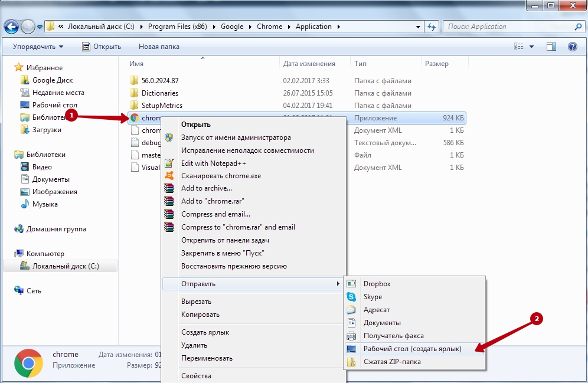The height and width of the screenshot is (383, 588).
Task: Choose Исправление неполадок совместимости
Action: pyautogui.click(x=254, y=150)
